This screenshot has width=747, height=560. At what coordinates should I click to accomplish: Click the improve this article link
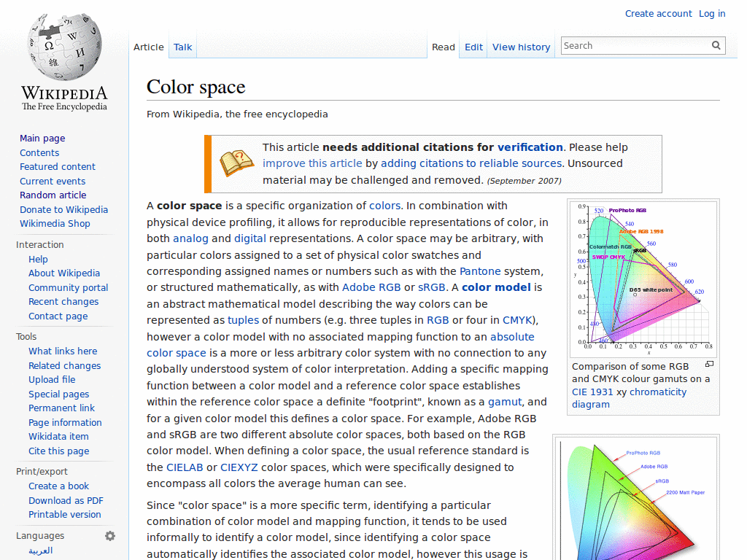312,163
